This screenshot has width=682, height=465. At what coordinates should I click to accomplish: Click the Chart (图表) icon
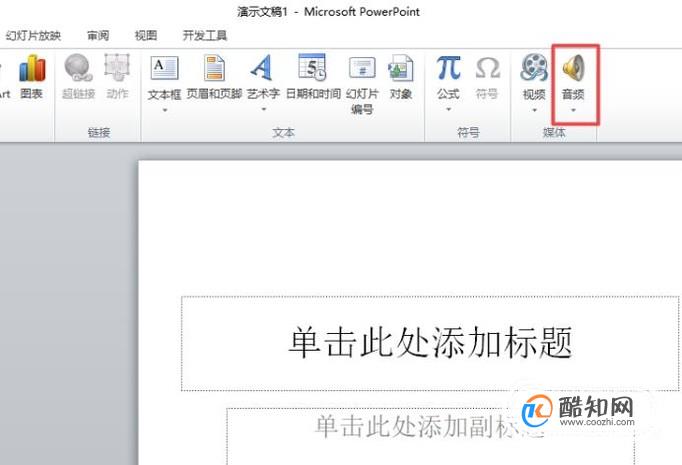(32, 68)
